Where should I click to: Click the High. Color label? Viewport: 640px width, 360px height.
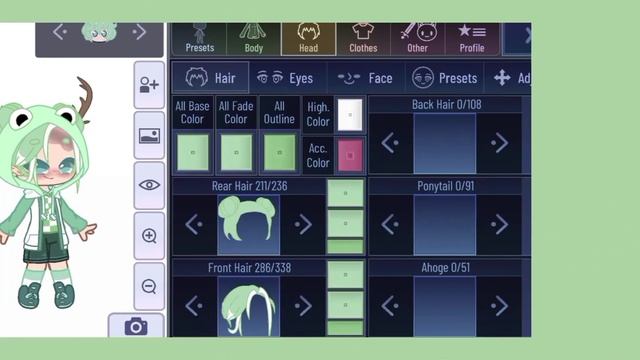tap(318, 115)
